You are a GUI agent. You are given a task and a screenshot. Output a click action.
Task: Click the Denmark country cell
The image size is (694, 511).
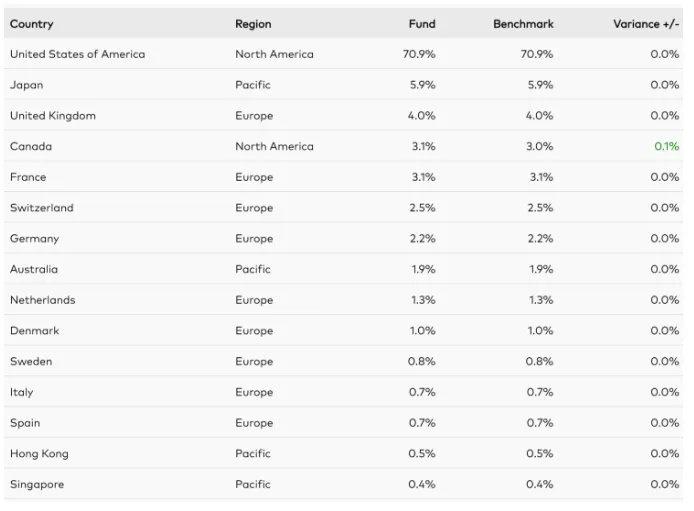coord(35,331)
